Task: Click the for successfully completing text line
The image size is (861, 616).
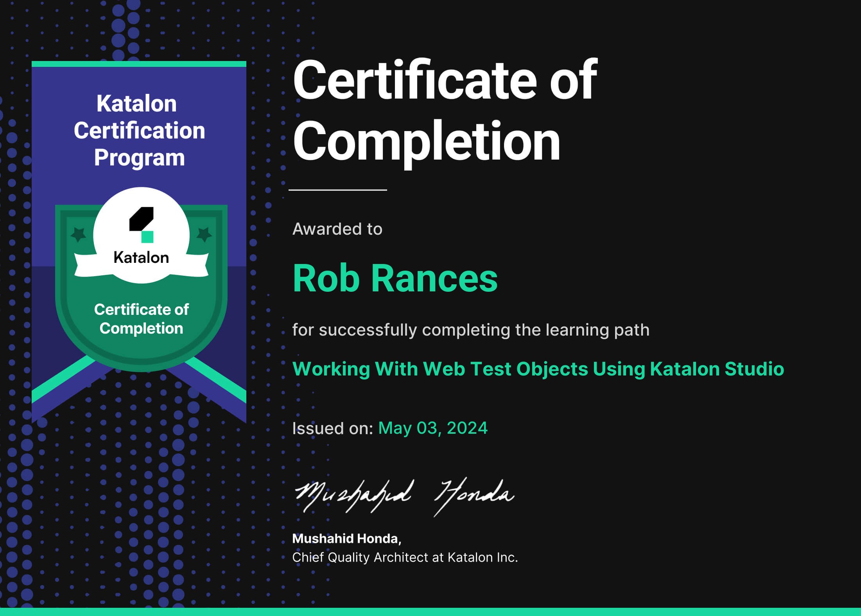Action: tap(471, 330)
